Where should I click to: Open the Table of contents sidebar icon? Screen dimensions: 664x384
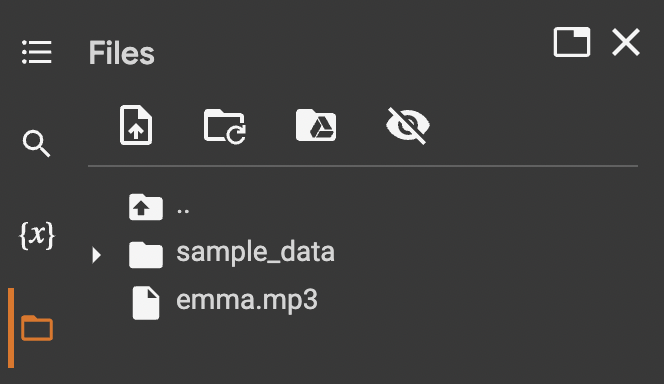tap(37, 52)
